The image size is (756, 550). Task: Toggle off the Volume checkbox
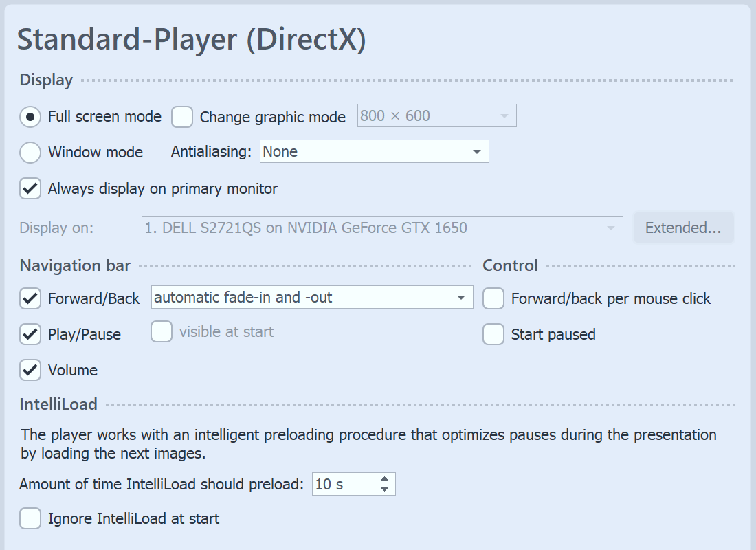(x=30, y=370)
